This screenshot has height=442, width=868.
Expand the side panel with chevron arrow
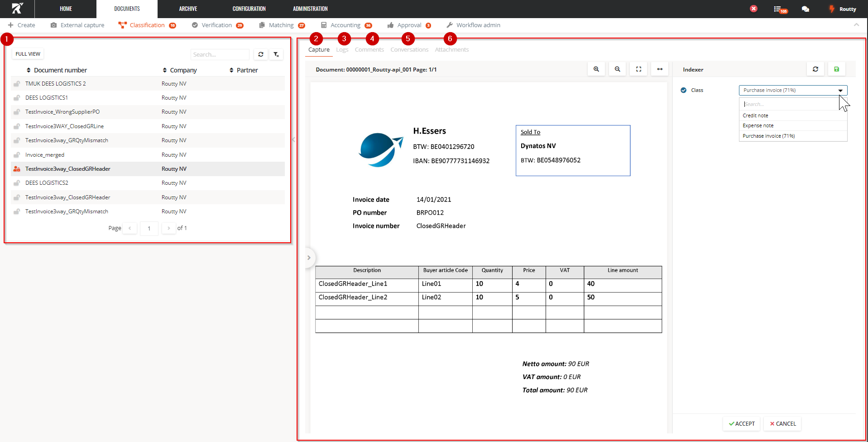pos(309,258)
